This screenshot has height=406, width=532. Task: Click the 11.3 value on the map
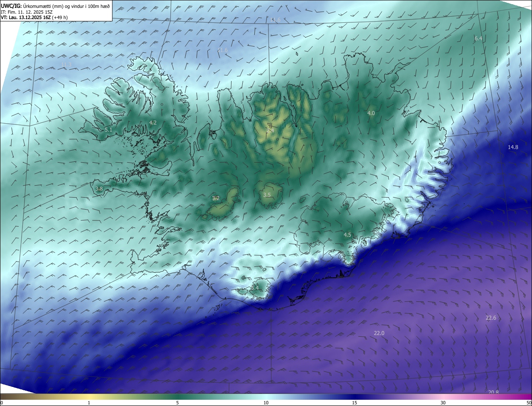point(66,64)
